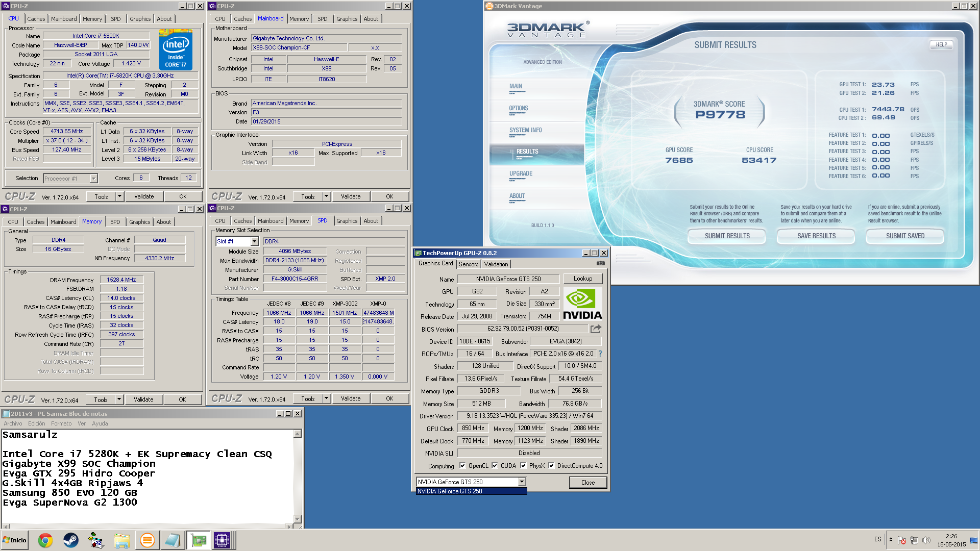The width and height of the screenshot is (980, 551).
Task: Open OPTIONS in 3DMark sidebar
Action: tap(519, 109)
